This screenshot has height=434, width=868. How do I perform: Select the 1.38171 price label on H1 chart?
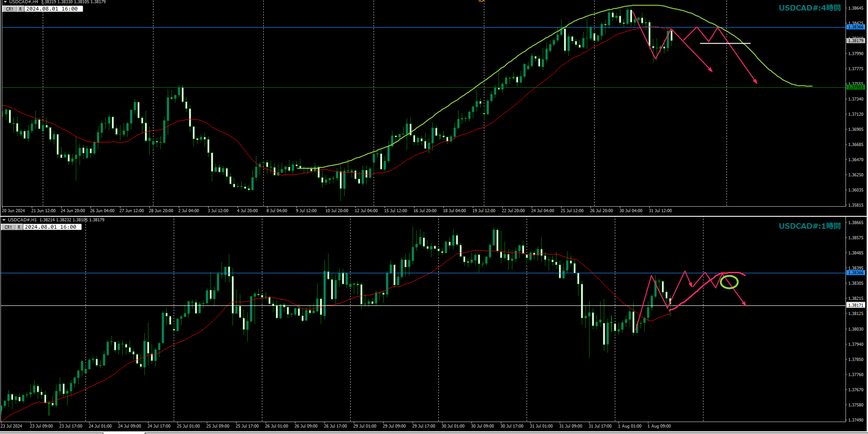click(856, 305)
